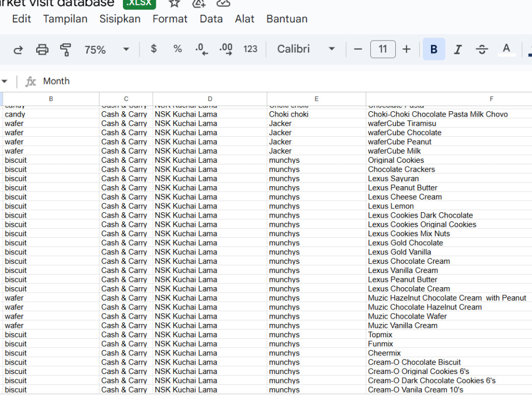
Task: Decrease decimal places icon
Action: 202,49
